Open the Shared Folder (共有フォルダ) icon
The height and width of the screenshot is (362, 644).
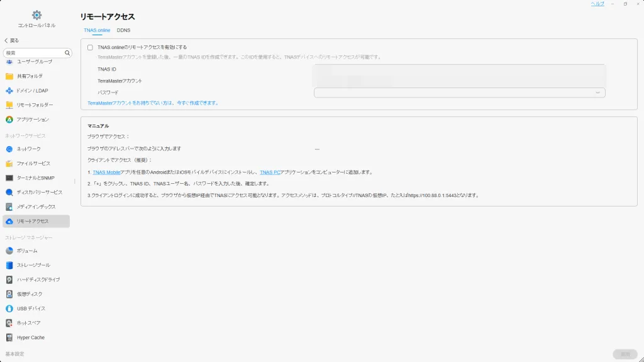click(9, 76)
